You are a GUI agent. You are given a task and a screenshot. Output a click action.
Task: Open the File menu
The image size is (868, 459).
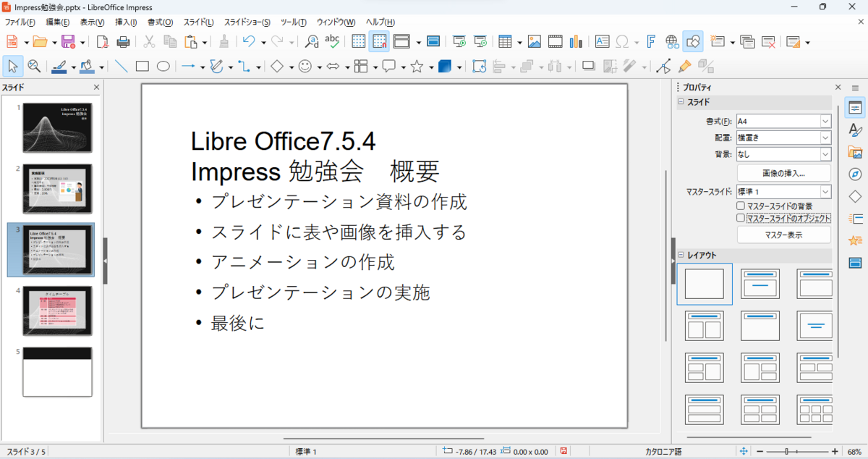click(20, 22)
